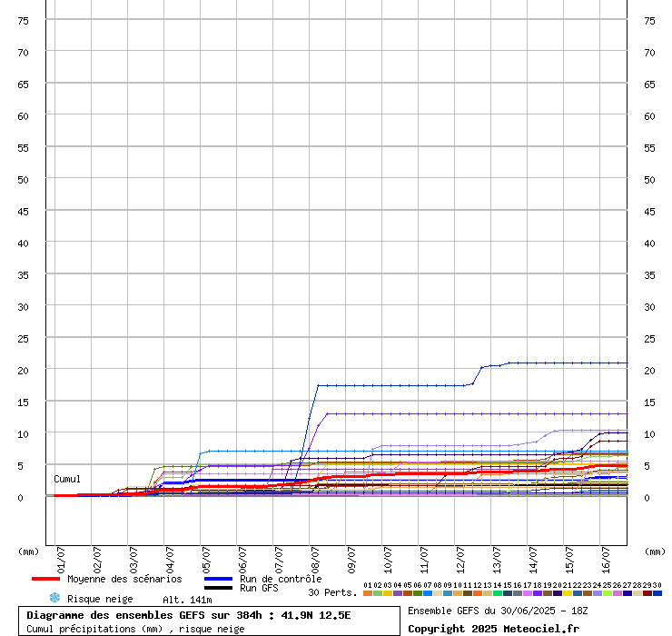Screen dimensions: 672x636
Task: Click perturbation 09 teal blue swatch
Action: point(448,593)
